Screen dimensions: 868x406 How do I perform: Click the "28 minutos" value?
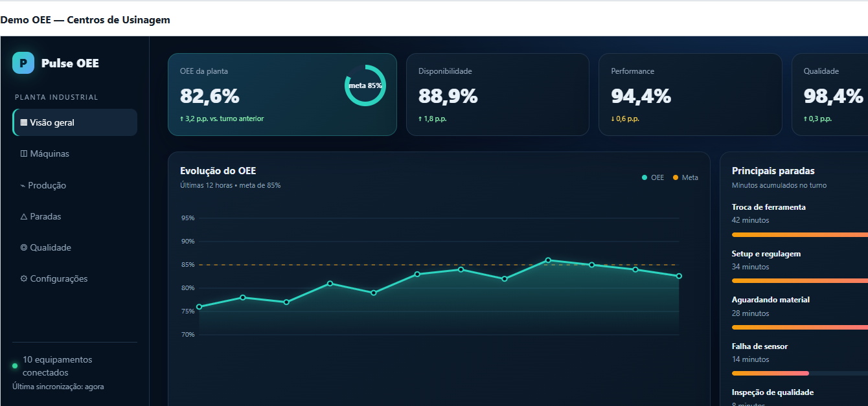pyautogui.click(x=751, y=313)
